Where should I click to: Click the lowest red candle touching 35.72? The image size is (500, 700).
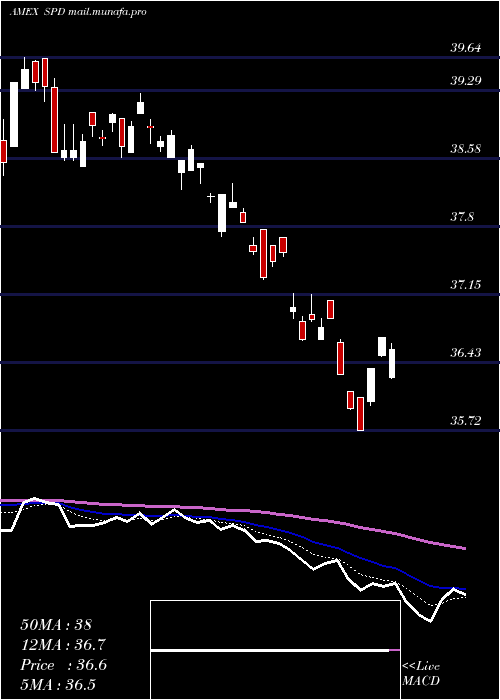coord(360,414)
